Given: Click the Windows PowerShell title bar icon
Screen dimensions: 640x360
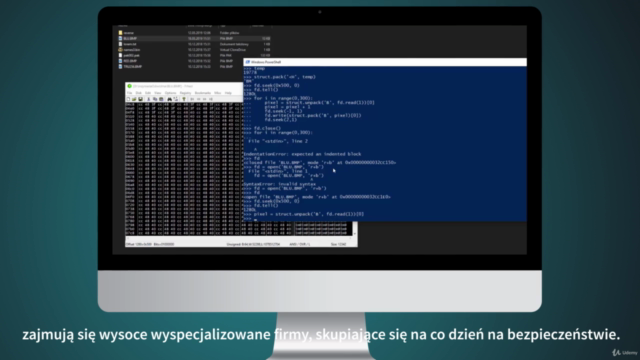Looking at the screenshot, I should point(248,62).
